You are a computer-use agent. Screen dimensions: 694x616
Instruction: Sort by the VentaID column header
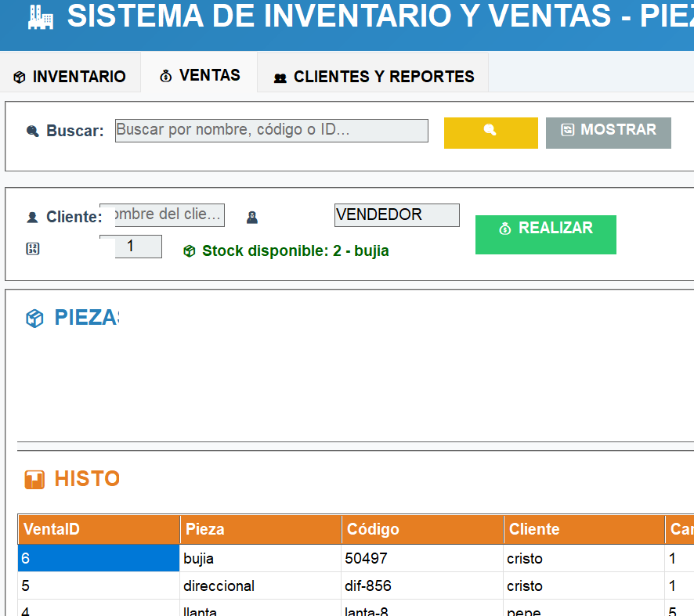(x=99, y=530)
